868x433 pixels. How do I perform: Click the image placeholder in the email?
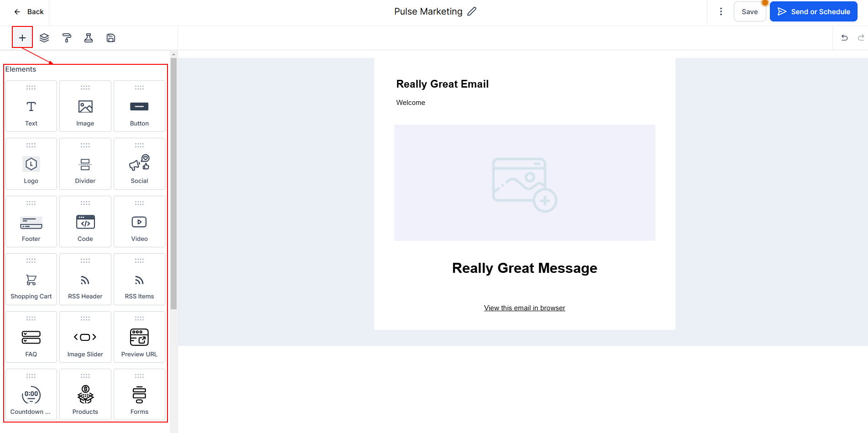point(525,183)
